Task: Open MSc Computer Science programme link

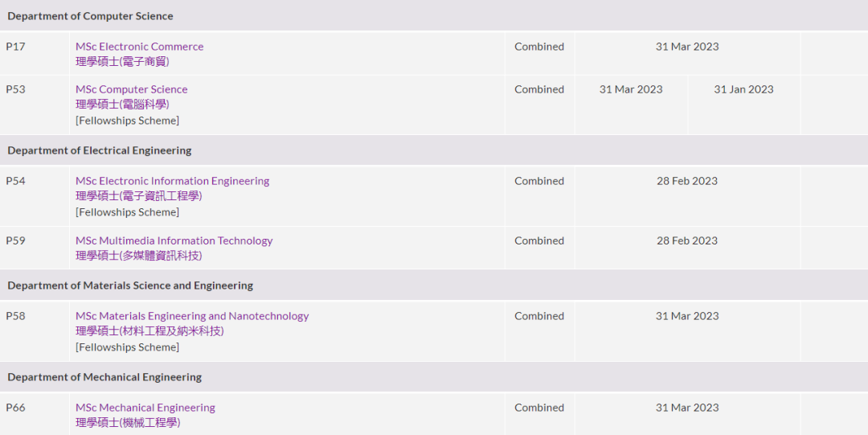Action: pyautogui.click(x=131, y=89)
